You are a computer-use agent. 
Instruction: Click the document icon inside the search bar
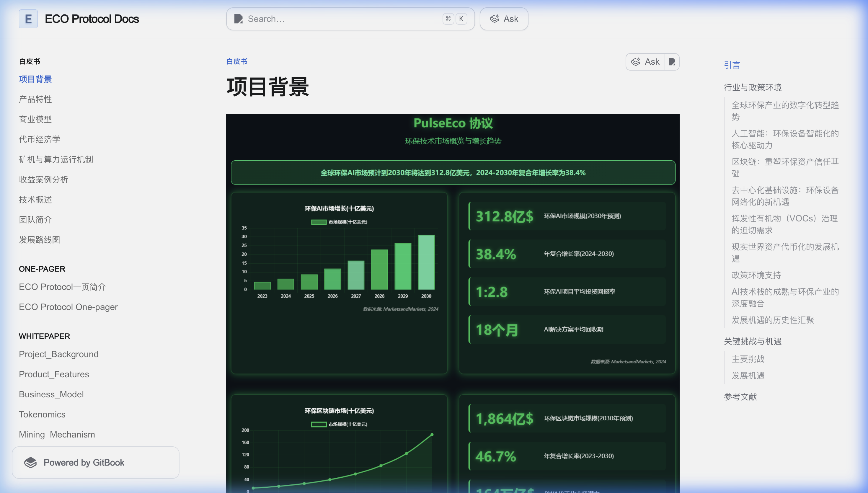[x=238, y=19]
